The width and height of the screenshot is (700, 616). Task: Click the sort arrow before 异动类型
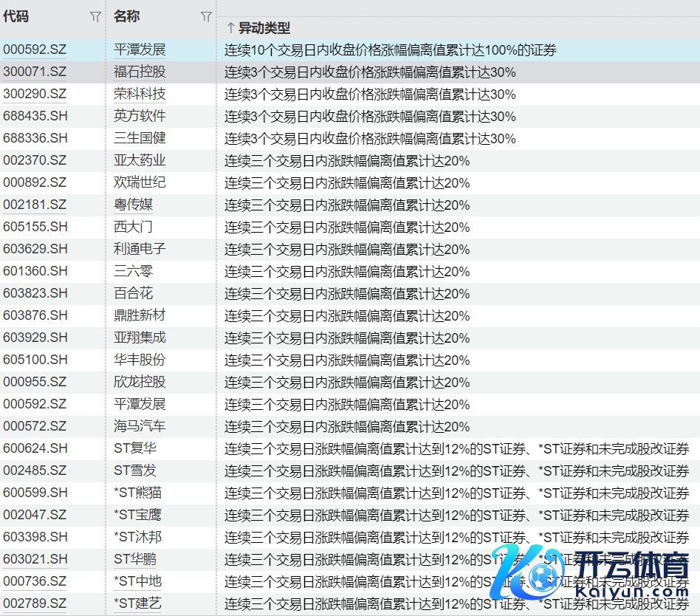[x=230, y=28]
